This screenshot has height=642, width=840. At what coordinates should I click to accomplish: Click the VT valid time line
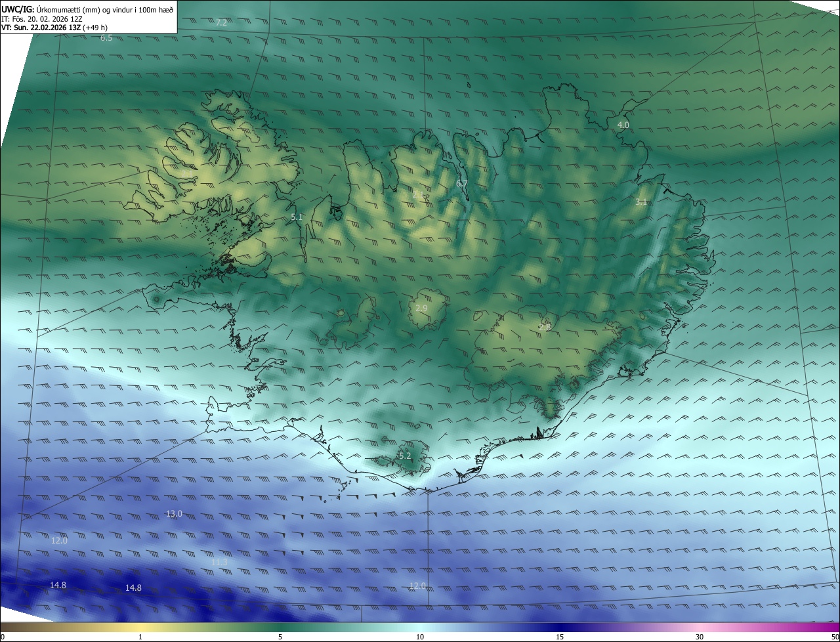[x=54, y=28]
